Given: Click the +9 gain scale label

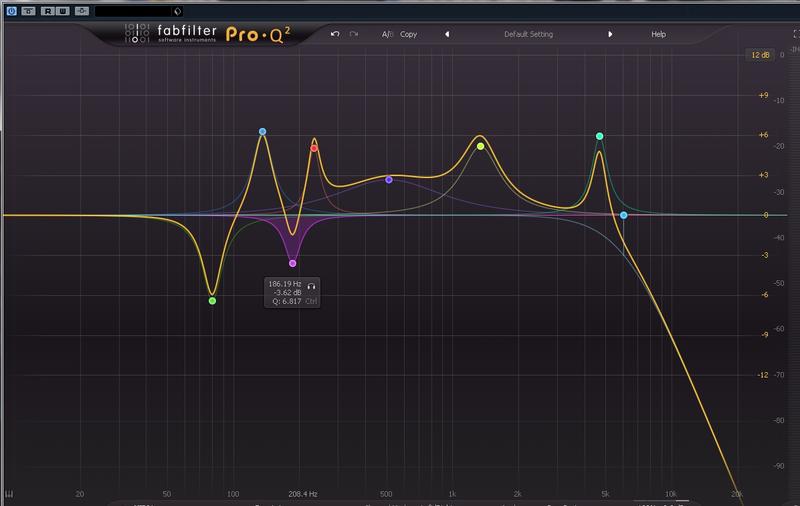Looking at the screenshot, I should [763, 95].
